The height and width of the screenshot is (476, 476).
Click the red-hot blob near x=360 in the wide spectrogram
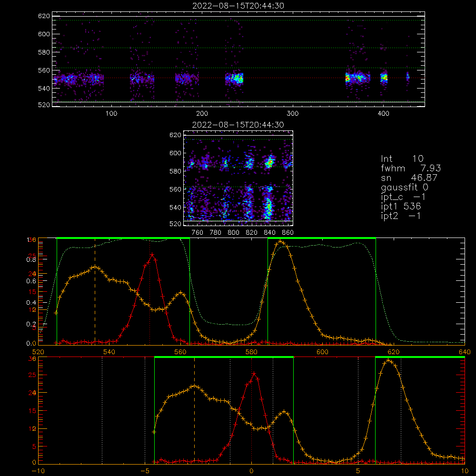(x=347, y=79)
